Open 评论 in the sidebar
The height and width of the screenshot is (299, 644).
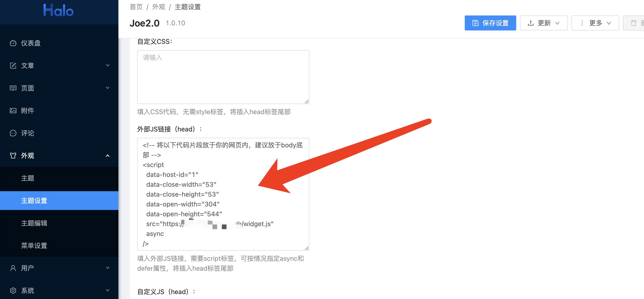coord(59,133)
